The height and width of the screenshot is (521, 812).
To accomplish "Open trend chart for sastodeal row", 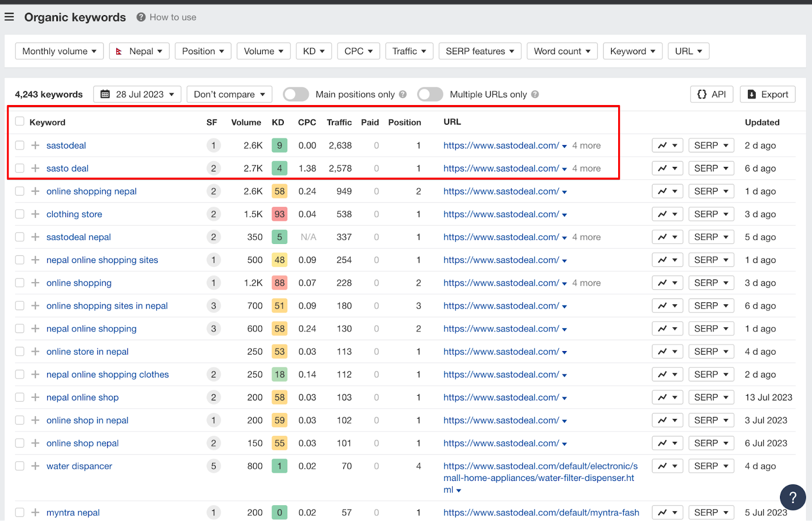I will tap(667, 146).
